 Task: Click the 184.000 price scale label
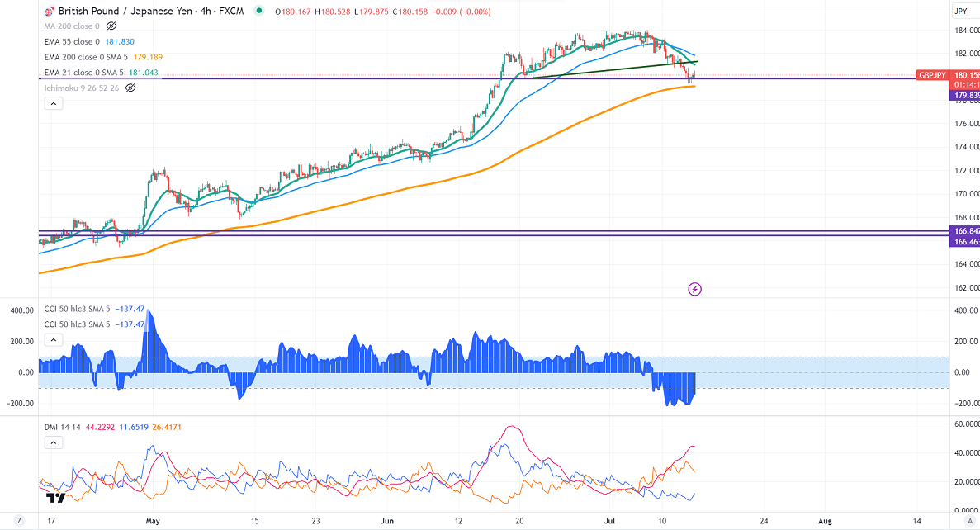click(x=966, y=30)
